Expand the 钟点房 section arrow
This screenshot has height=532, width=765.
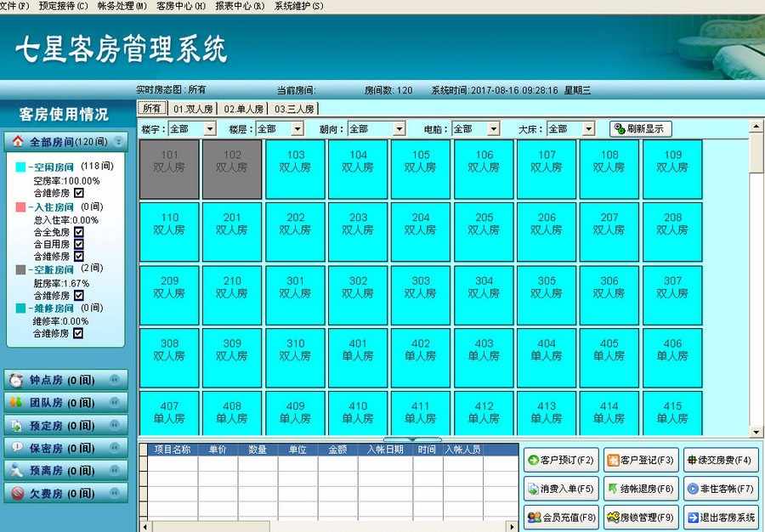coord(114,379)
